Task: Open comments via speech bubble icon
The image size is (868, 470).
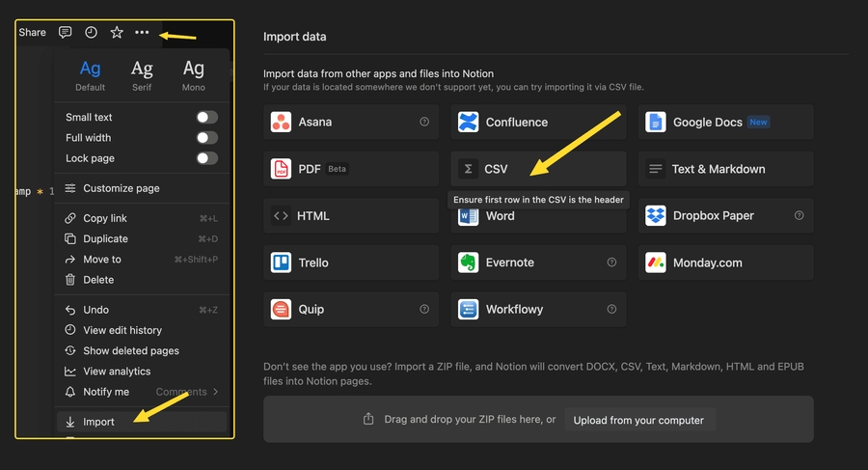Action: coord(65,32)
